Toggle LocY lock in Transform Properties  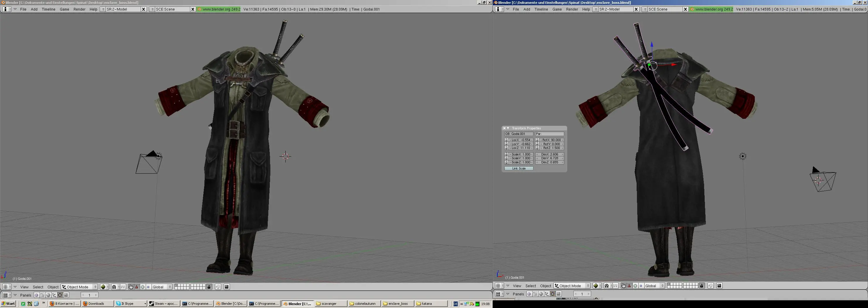click(506, 144)
